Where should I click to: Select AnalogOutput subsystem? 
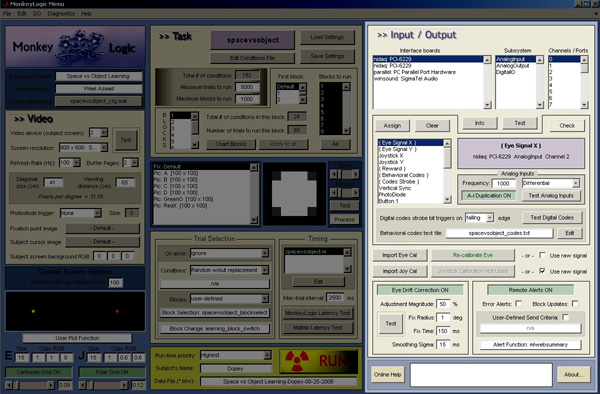coord(516,65)
